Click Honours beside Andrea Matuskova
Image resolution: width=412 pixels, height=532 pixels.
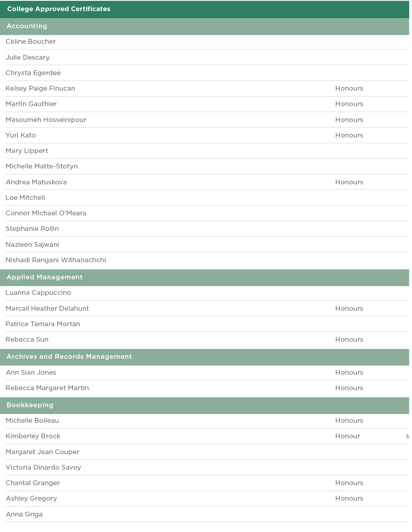349,182
